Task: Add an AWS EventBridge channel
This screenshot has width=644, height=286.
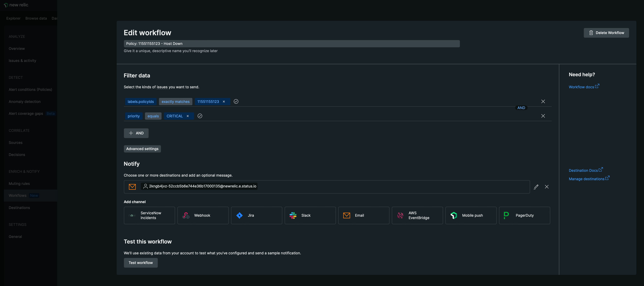Action: [417, 215]
